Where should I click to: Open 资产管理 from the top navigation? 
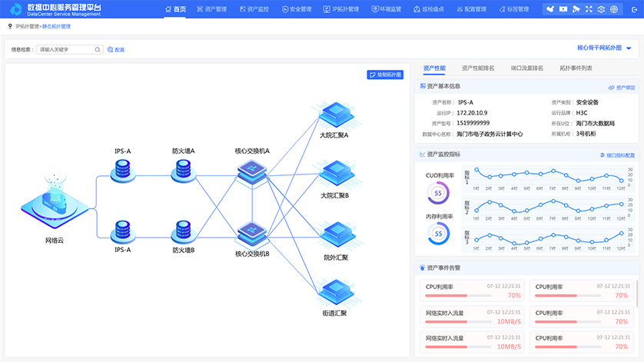point(211,9)
